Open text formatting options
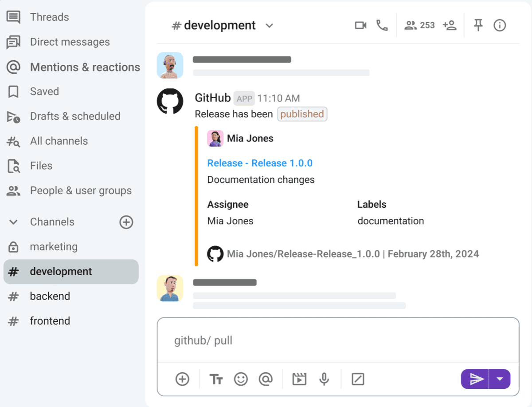This screenshot has width=532, height=407. click(216, 379)
